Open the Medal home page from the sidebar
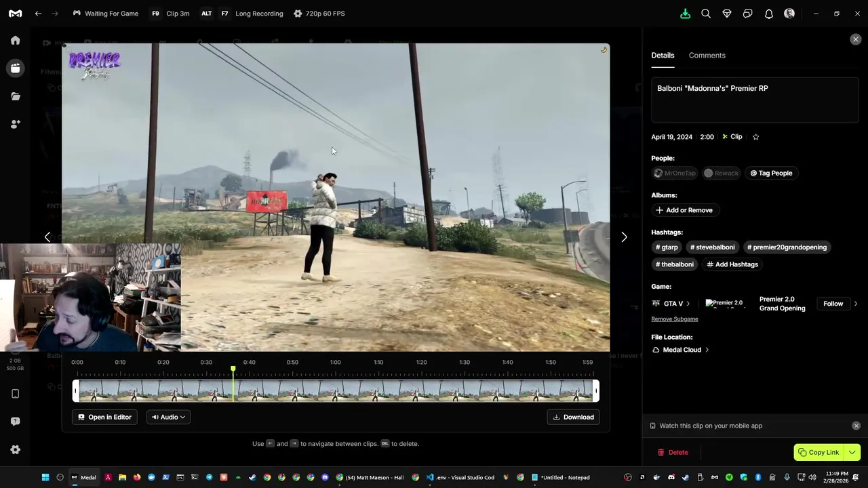The image size is (868, 488). click(x=15, y=41)
